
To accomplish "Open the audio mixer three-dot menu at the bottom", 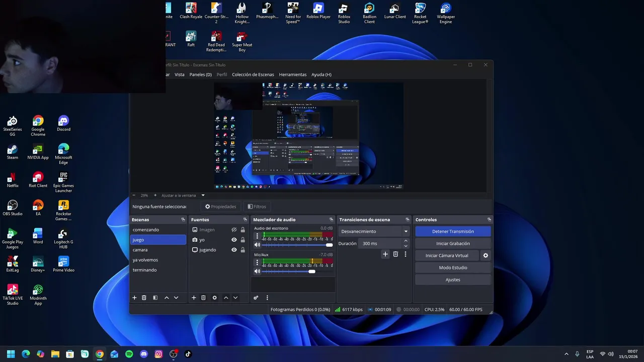I will 267,298.
